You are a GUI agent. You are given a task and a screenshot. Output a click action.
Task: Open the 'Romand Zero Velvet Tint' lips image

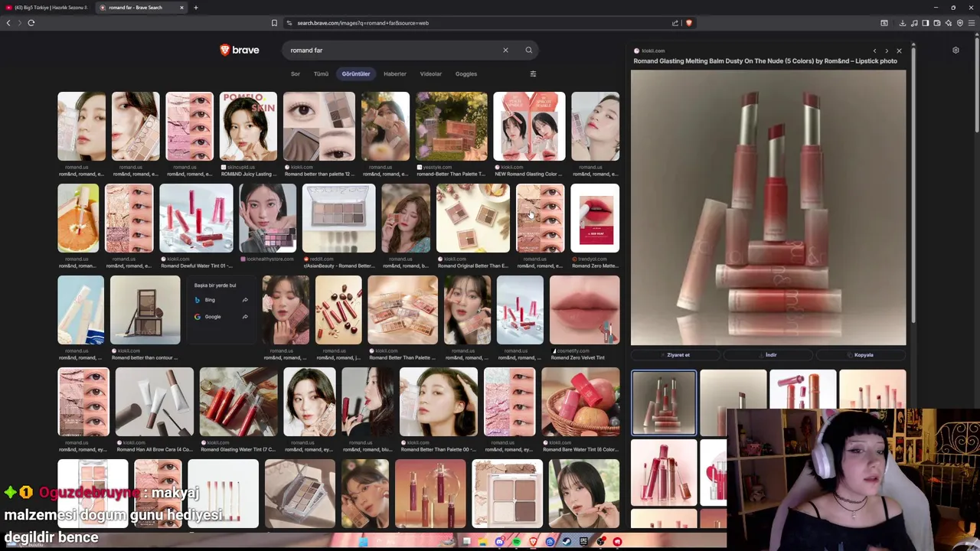point(584,310)
